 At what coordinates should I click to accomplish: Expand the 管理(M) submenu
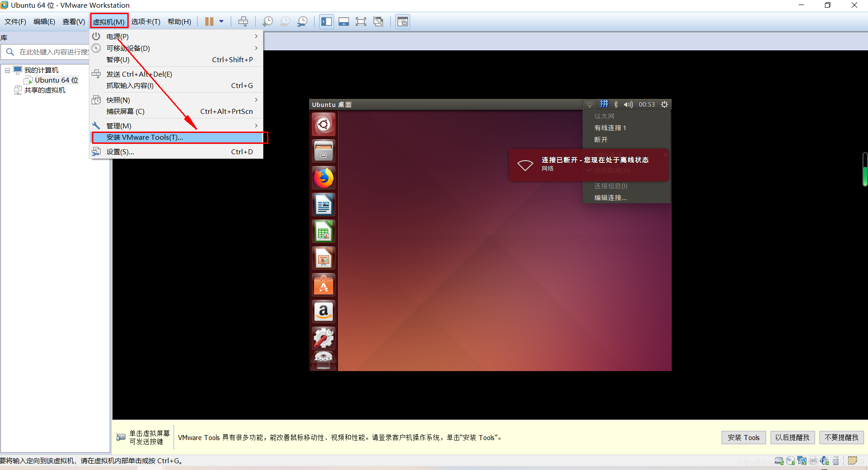pos(176,126)
